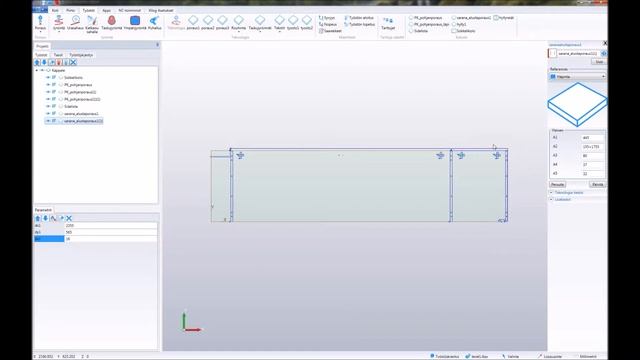Delete operation with project toolbar X icon

(x=73, y=62)
